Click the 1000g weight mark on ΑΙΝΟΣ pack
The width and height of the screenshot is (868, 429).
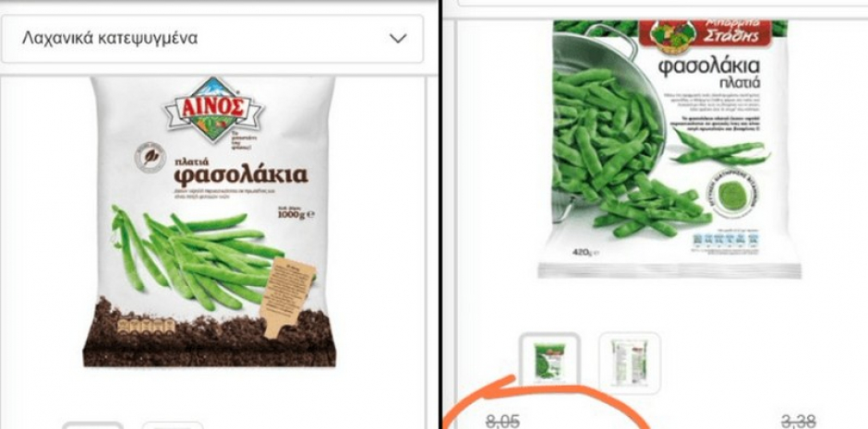(x=295, y=213)
